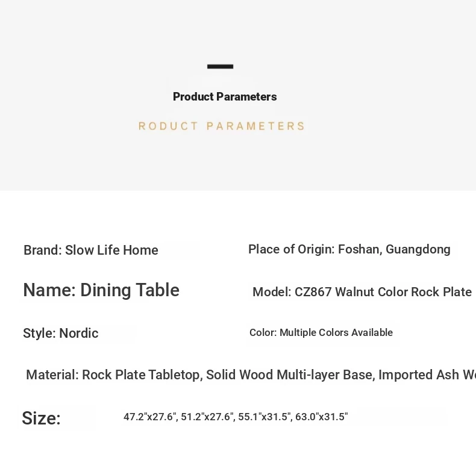This screenshot has width=476, height=463.
Task: Click the 55.1"x31.5" size value
Action: pyautogui.click(x=264, y=417)
